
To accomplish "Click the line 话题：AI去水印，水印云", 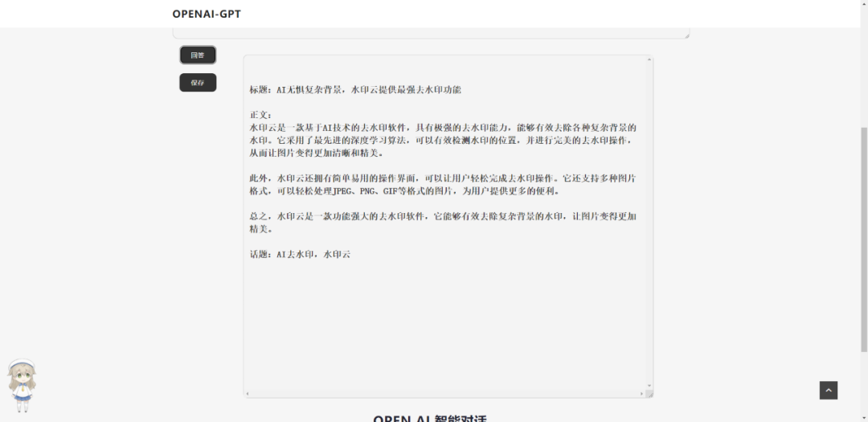I will coord(300,255).
